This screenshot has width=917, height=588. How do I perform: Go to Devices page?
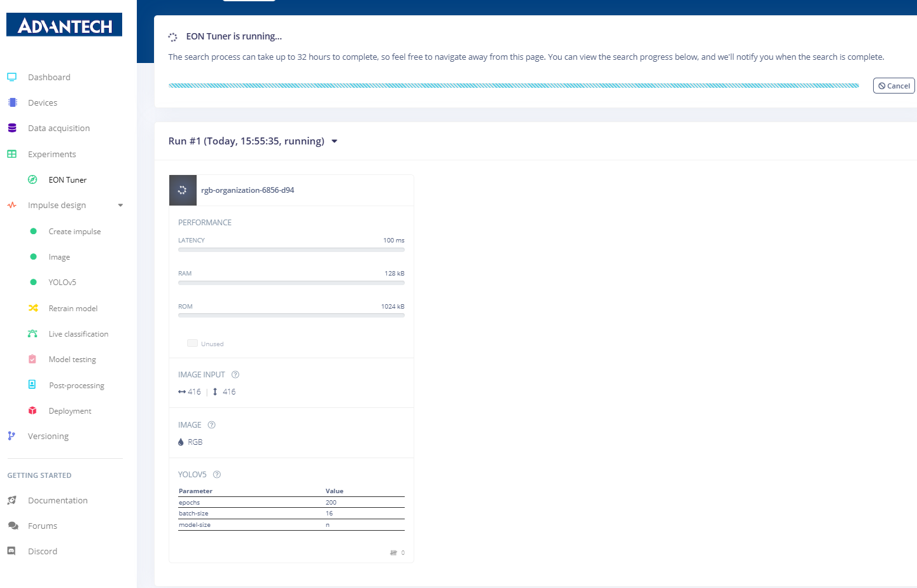[x=43, y=102]
